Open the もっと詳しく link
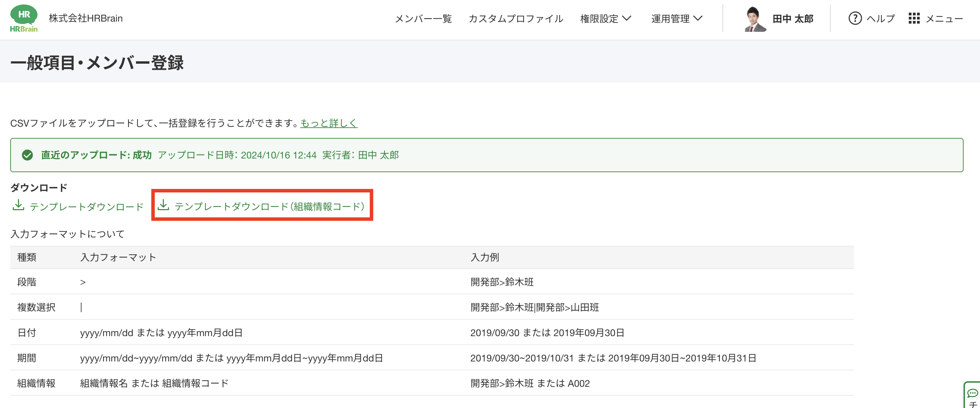Image resolution: width=980 pixels, height=408 pixels. click(329, 123)
